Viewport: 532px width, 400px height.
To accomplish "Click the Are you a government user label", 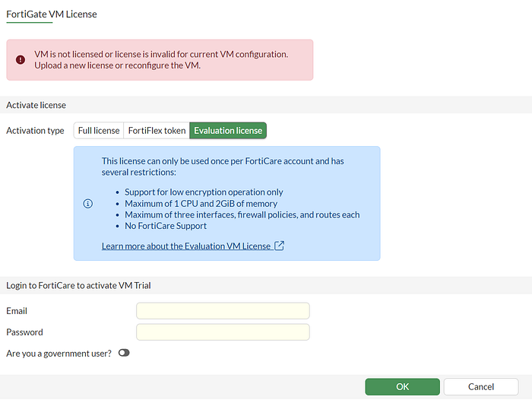I will tap(59, 354).
